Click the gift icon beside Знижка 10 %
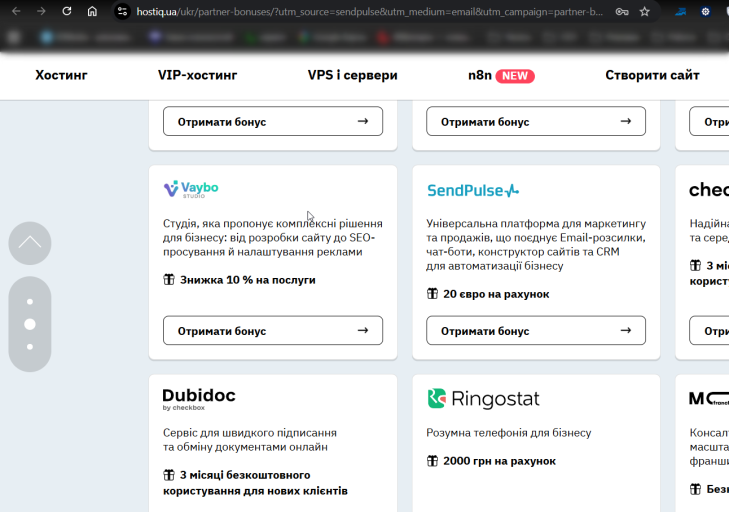 (169, 279)
